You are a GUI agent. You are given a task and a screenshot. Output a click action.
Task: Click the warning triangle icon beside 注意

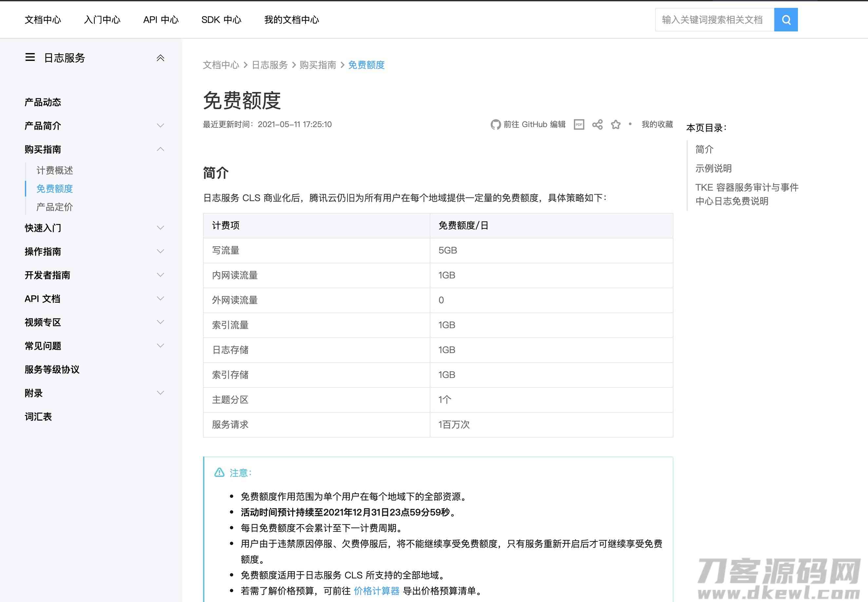pos(219,472)
